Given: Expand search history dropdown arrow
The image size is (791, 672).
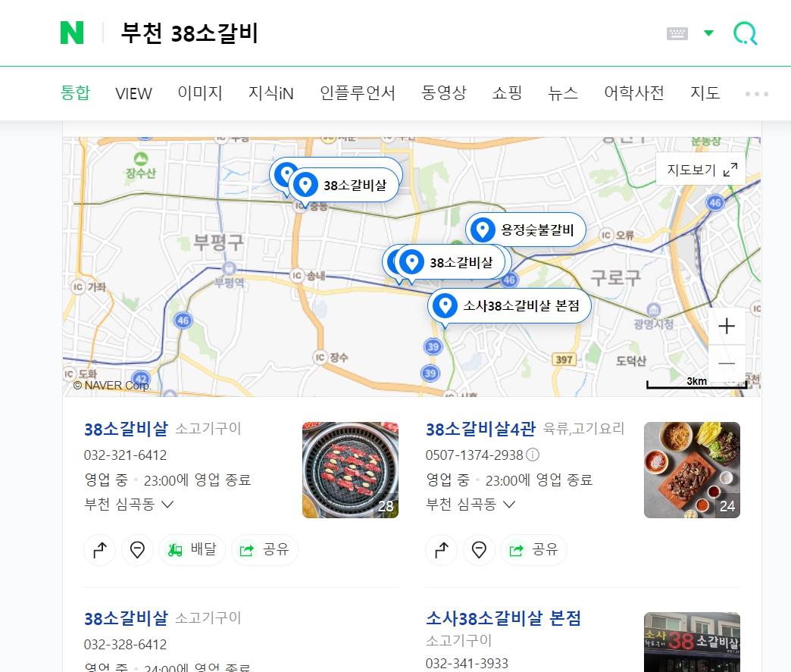Looking at the screenshot, I should pyautogui.click(x=708, y=33).
